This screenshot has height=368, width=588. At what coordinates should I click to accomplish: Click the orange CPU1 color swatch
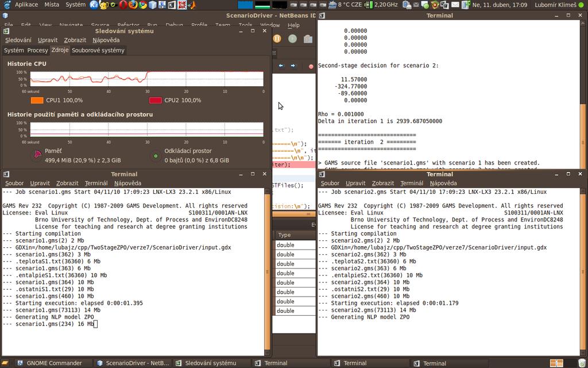pyautogui.click(x=37, y=100)
